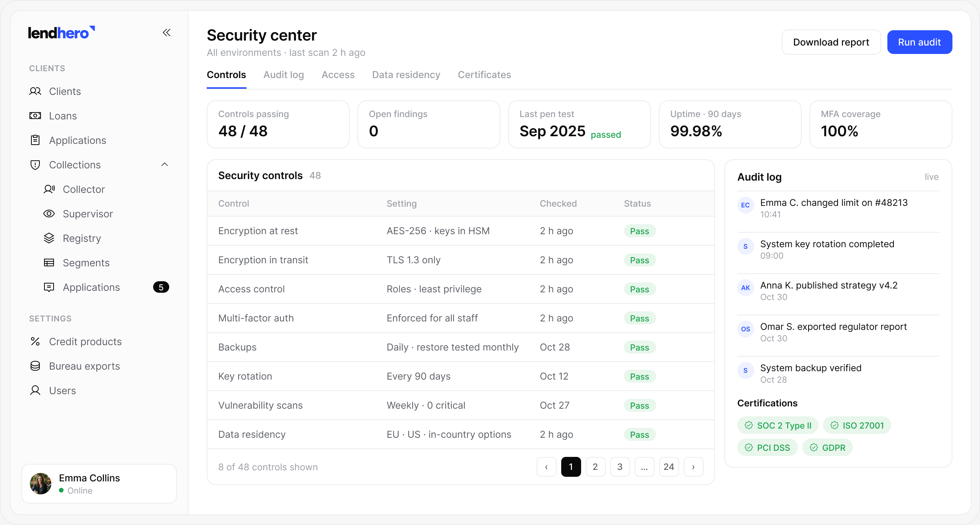Open the Uptime 90 days card

pos(730,124)
